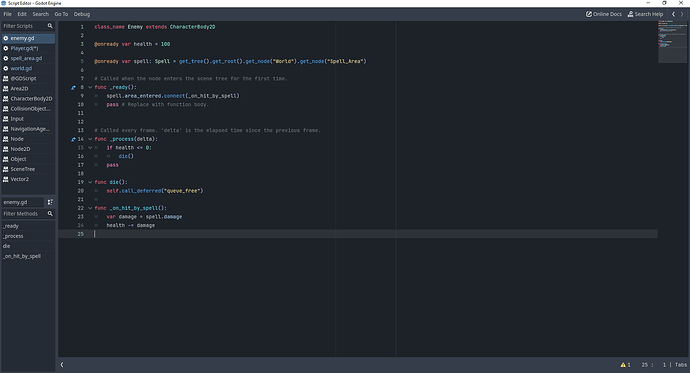Go to the next edited document arrow

click(x=682, y=14)
